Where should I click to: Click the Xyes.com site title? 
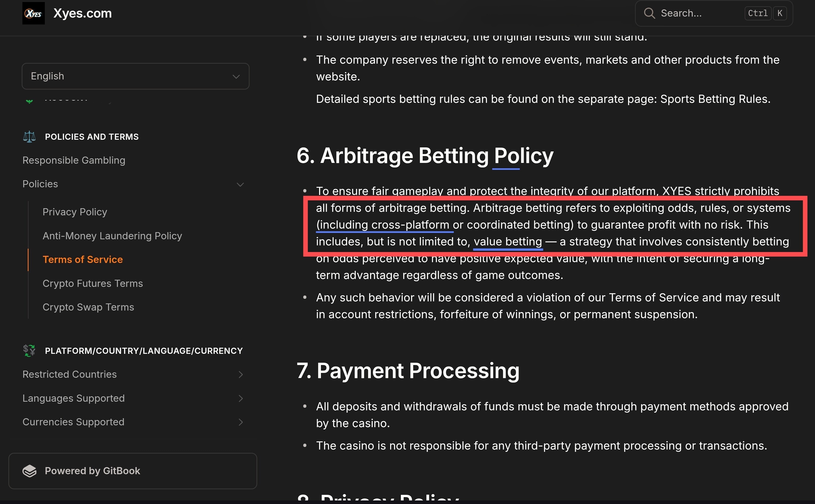pyautogui.click(x=83, y=13)
